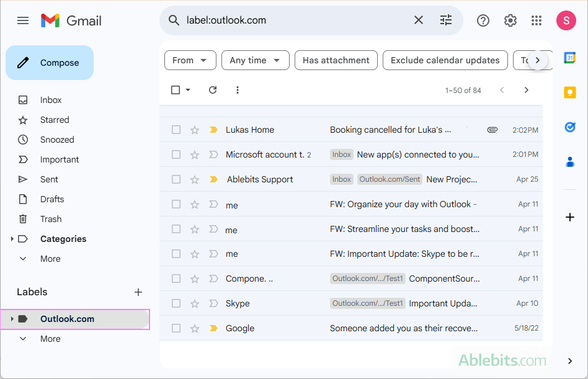Viewport: 588px width, 379px height.
Task: Open the Starred folder
Action: pyautogui.click(x=55, y=120)
